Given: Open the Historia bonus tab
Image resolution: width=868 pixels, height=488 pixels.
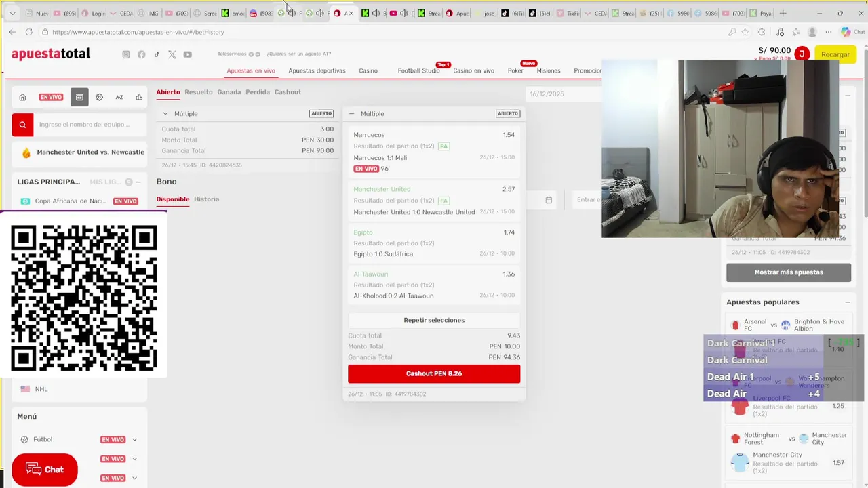Looking at the screenshot, I should click(207, 199).
